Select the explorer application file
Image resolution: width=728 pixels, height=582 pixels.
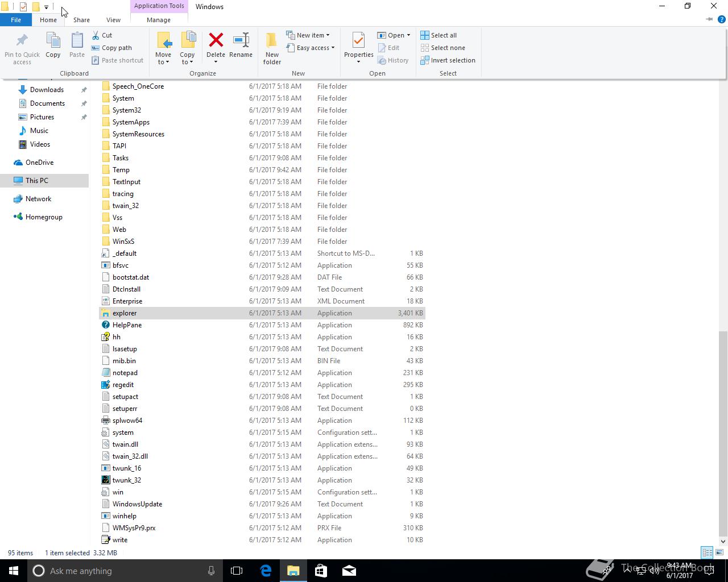[262, 313]
